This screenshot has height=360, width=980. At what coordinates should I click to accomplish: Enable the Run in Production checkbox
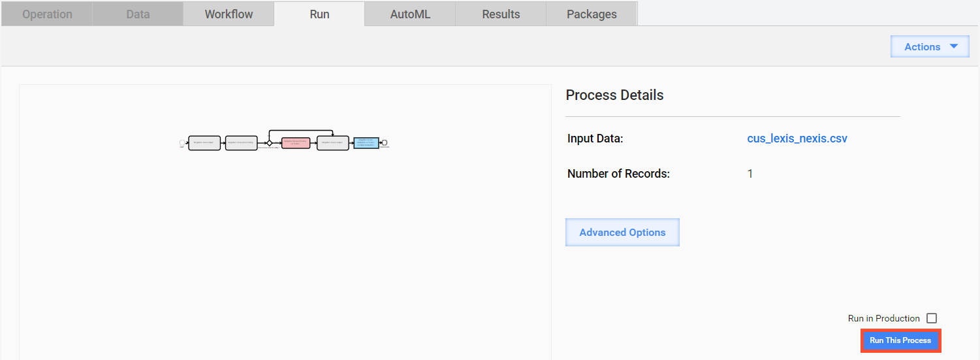coord(932,318)
